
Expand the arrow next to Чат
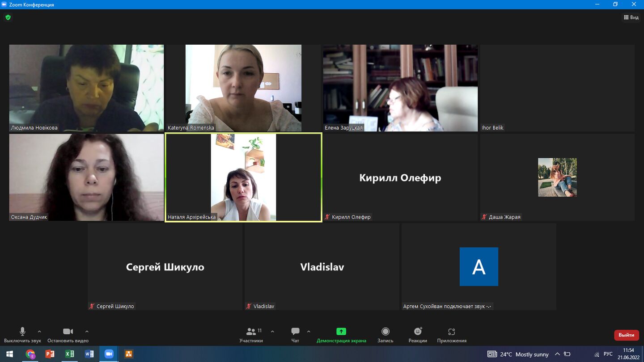[309, 332]
